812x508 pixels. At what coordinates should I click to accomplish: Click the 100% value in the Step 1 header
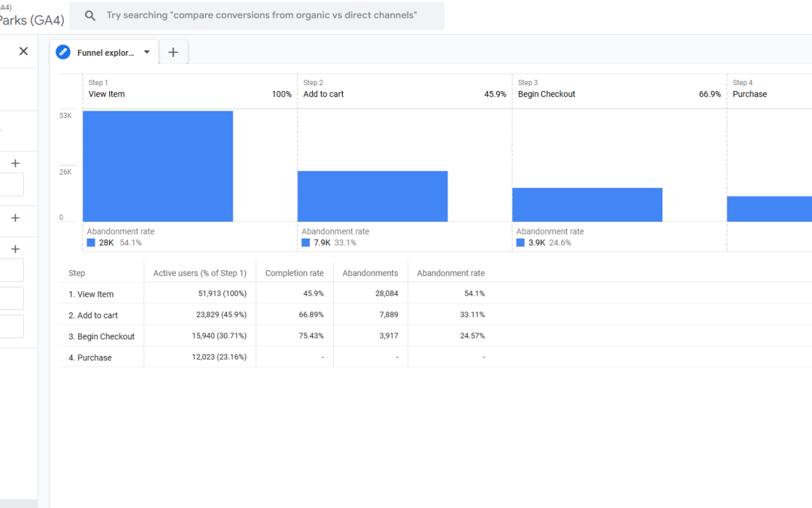pyautogui.click(x=282, y=94)
